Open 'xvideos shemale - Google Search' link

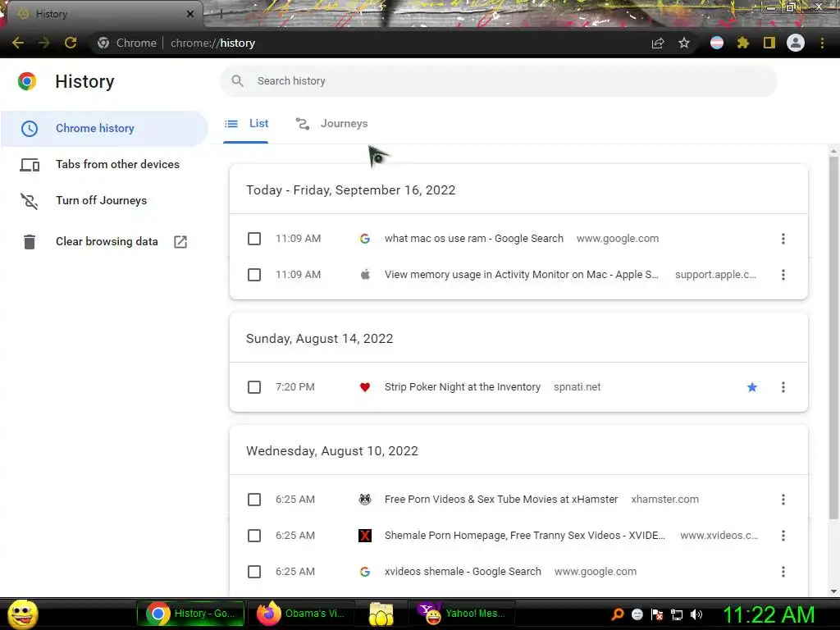463,572
